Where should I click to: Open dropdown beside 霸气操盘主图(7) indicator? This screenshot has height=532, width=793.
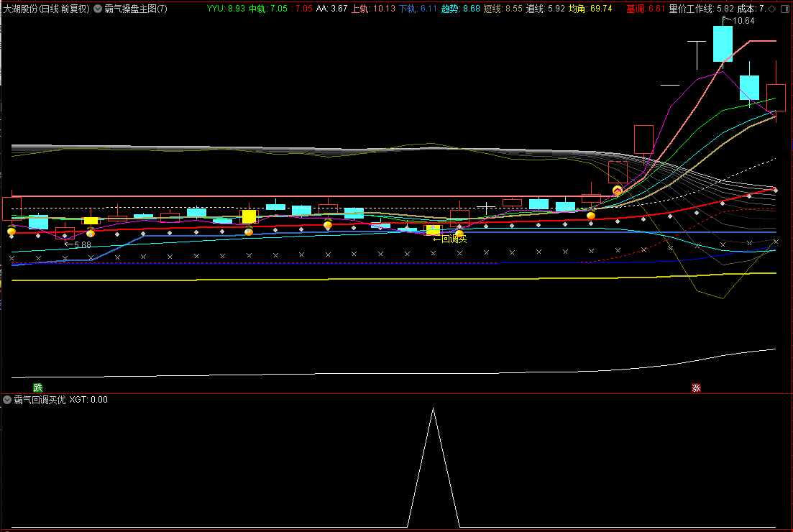(98, 9)
